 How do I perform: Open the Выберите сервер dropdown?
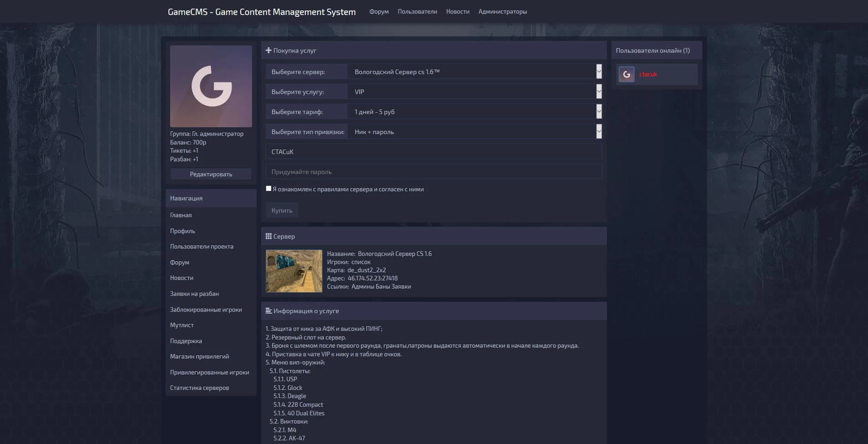click(475, 72)
